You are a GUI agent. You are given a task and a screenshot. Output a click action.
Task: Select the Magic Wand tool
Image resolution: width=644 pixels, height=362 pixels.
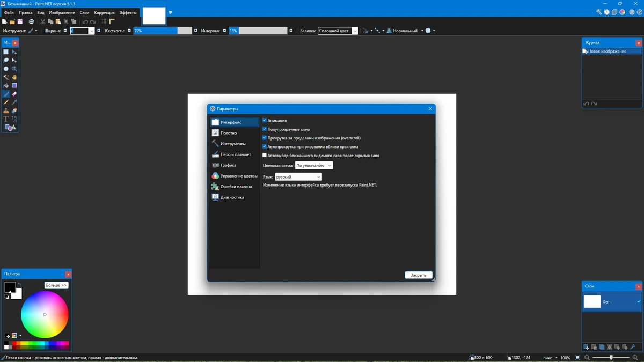tap(6, 77)
